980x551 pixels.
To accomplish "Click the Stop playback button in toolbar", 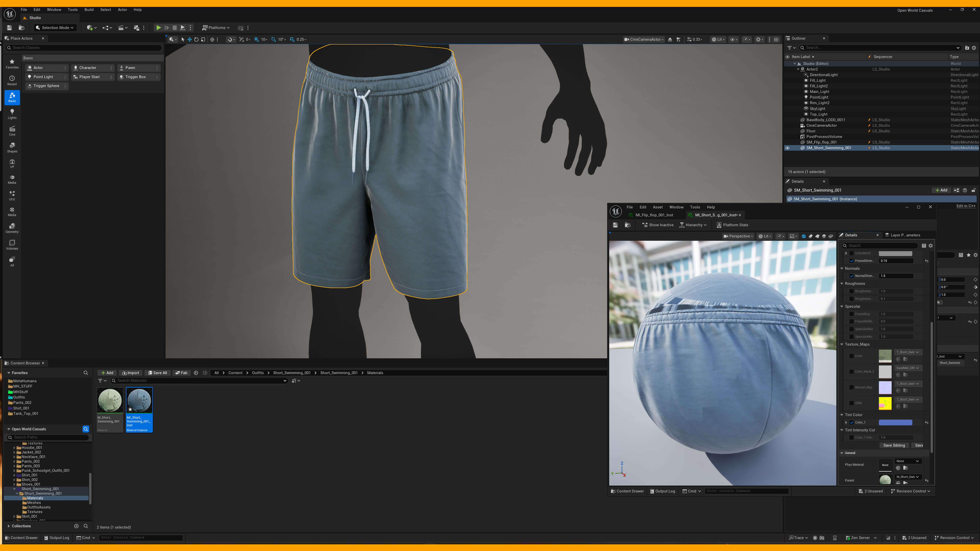I will 175,28.
